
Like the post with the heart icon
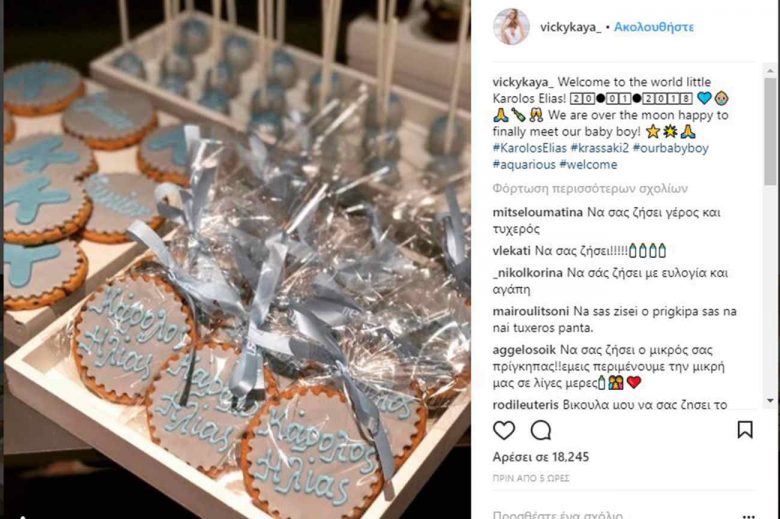point(503,430)
